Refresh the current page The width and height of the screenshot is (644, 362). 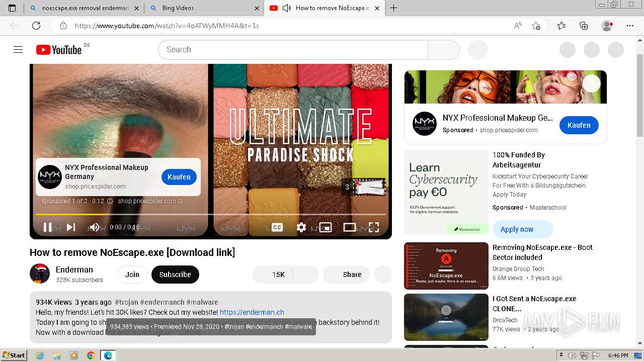tap(36, 26)
